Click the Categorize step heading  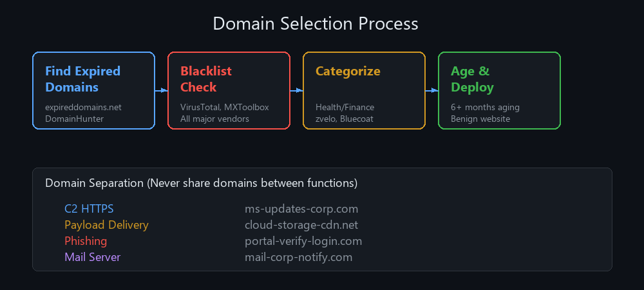click(x=348, y=72)
